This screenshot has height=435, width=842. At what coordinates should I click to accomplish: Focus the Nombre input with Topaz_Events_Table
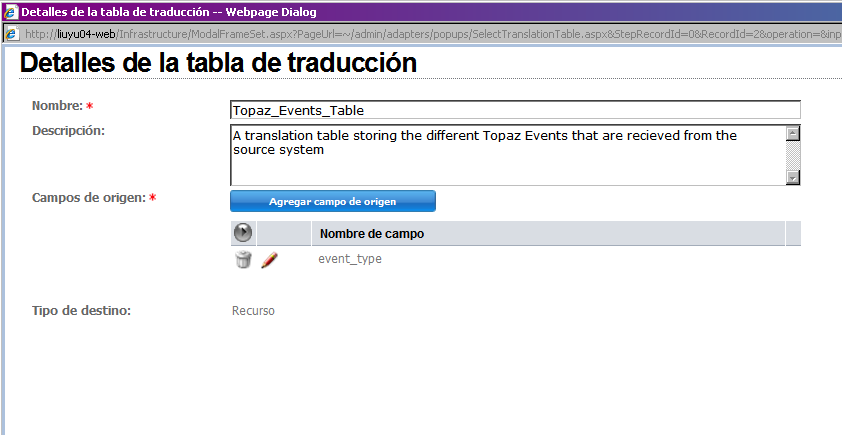coord(516,110)
